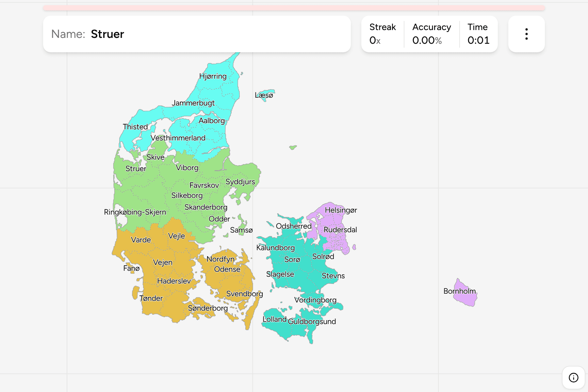The width and height of the screenshot is (588, 392).
Task: Select Vesthimmerland on the map
Action: pyautogui.click(x=178, y=138)
